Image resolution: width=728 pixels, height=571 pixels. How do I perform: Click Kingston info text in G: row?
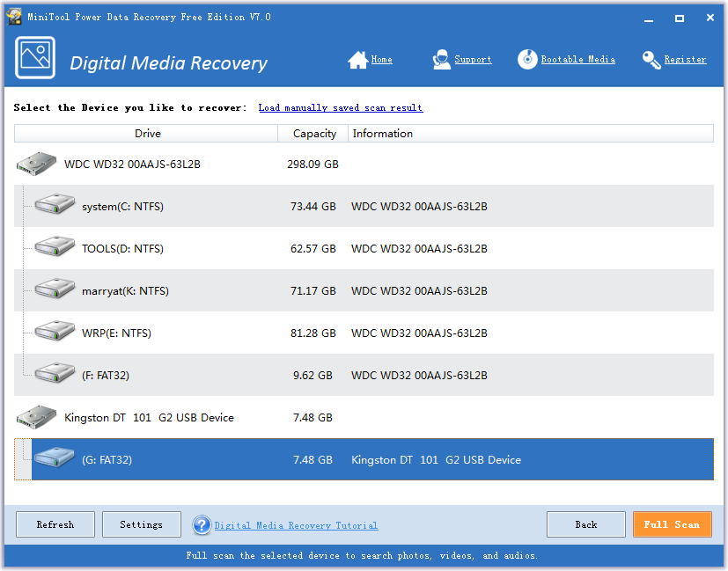point(436,459)
